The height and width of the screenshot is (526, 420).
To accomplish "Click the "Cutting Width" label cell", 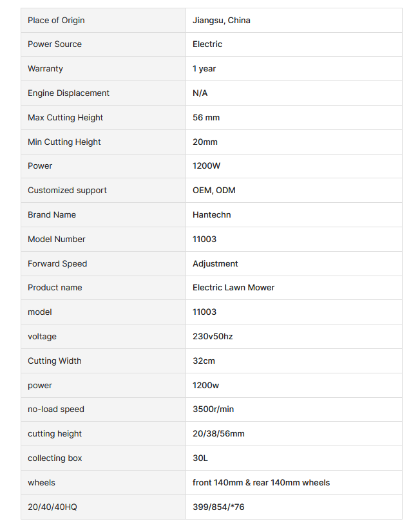I will (55, 361).
